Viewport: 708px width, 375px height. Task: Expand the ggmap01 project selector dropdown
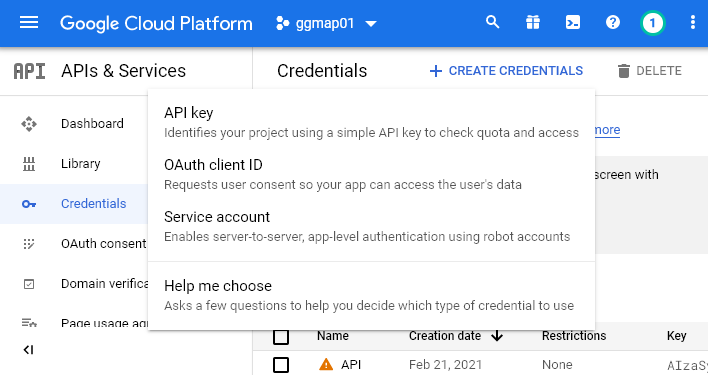[x=326, y=23]
